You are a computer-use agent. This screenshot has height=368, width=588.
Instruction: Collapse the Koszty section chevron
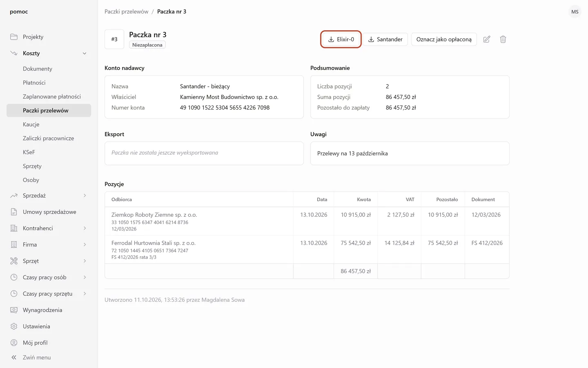point(85,53)
